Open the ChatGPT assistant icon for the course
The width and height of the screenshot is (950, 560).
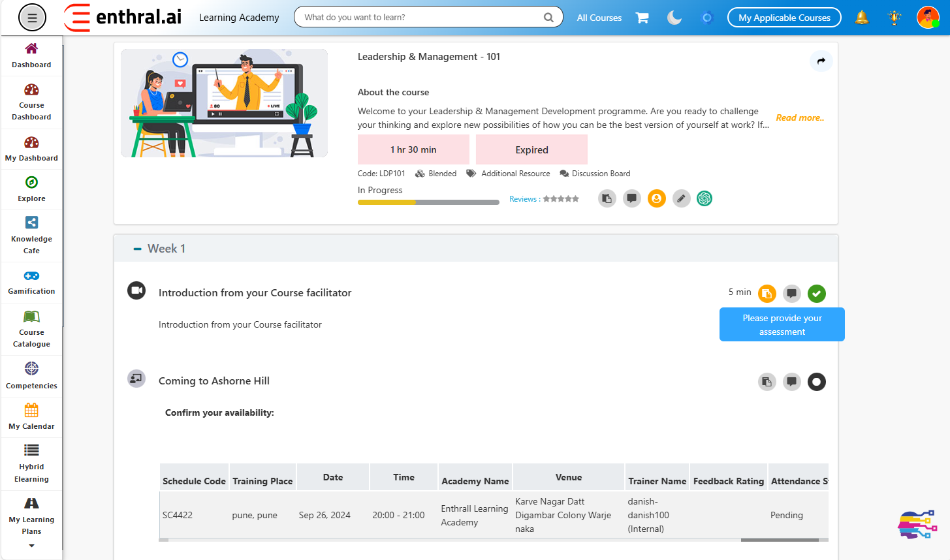point(705,198)
